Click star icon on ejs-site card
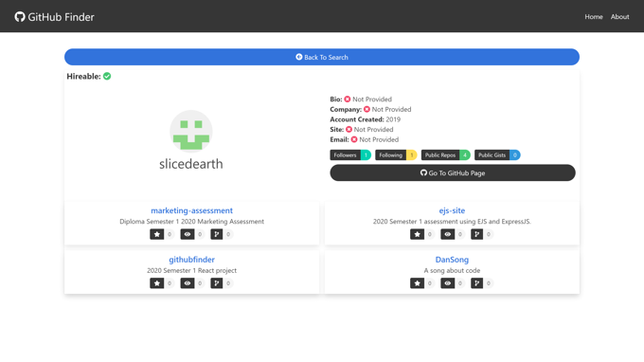Viewport: 644px width, 362px height. pyautogui.click(x=418, y=234)
